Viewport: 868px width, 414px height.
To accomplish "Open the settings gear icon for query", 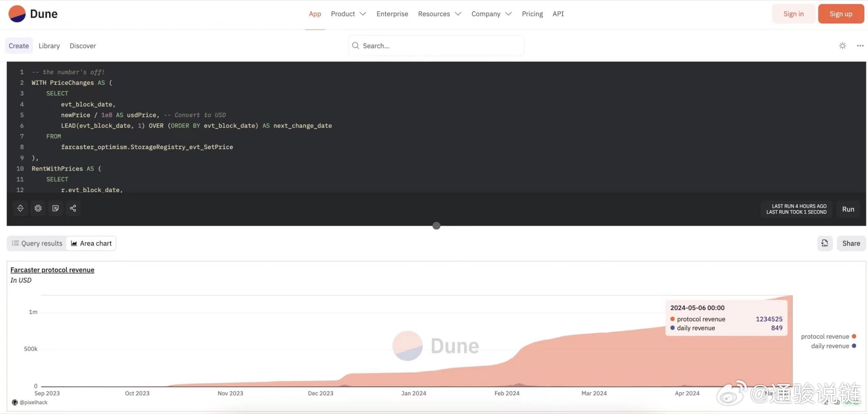I will click(x=38, y=209).
